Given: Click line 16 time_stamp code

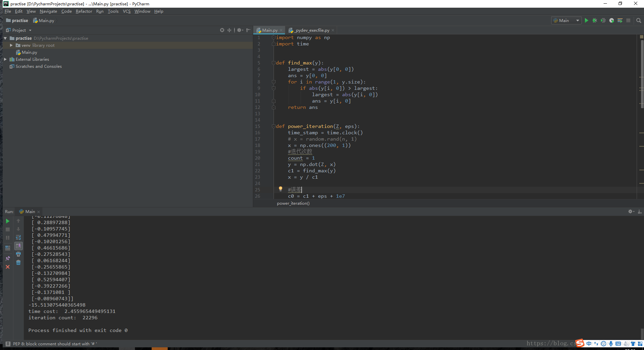Looking at the screenshot, I should (x=325, y=133).
